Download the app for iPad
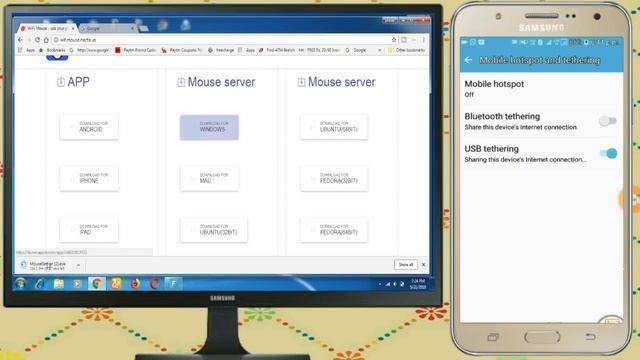Viewport: 640px width, 360px height. coord(89,230)
